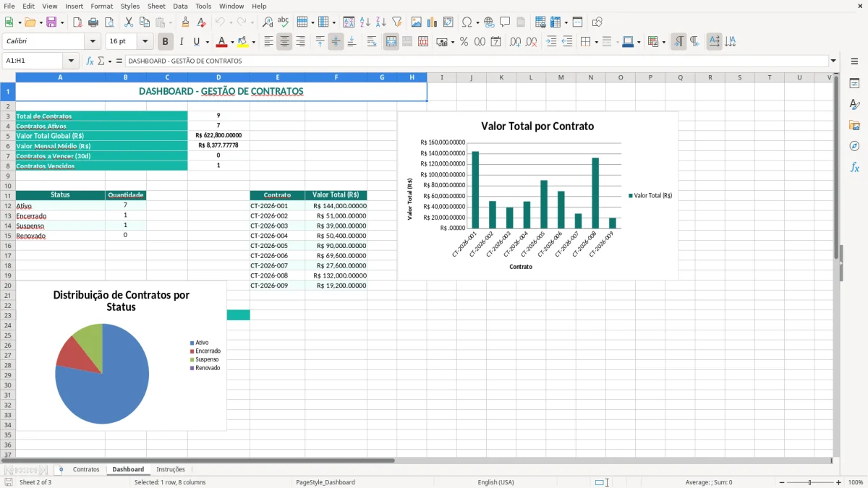The width and height of the screenshot is (868, 488).
Task: Expand the formula bar
Action: pos(834,61)
